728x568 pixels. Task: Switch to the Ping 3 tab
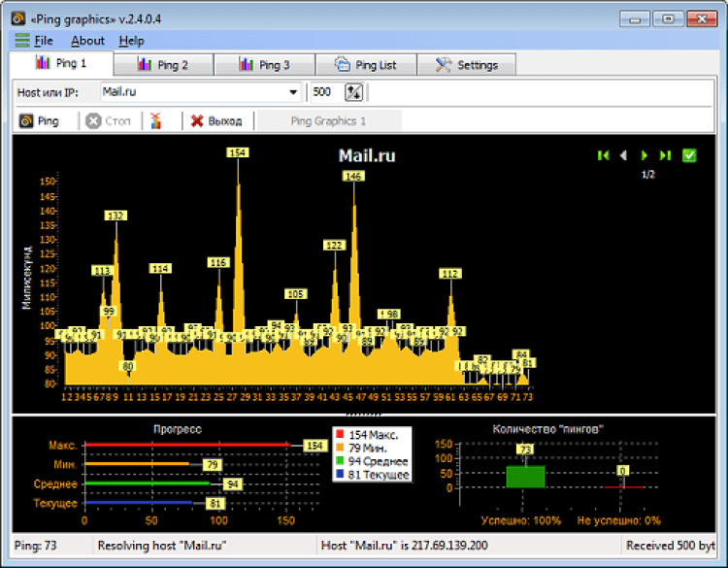coord(264,65)
